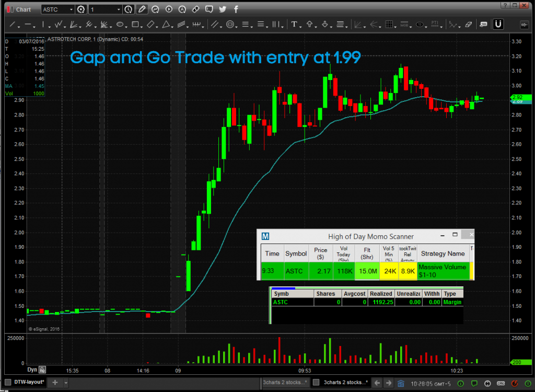Click the play replay icon
535x392 pixels.
click(169, 9)
